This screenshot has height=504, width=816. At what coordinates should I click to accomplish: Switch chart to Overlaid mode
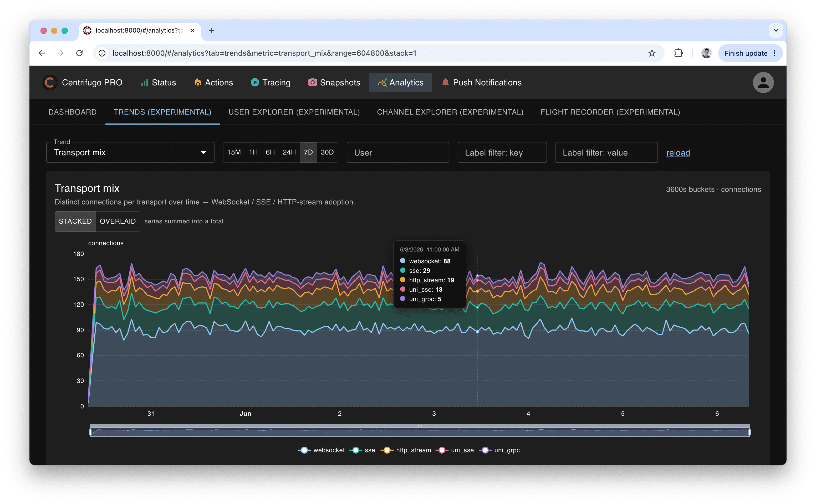[118, 221]
